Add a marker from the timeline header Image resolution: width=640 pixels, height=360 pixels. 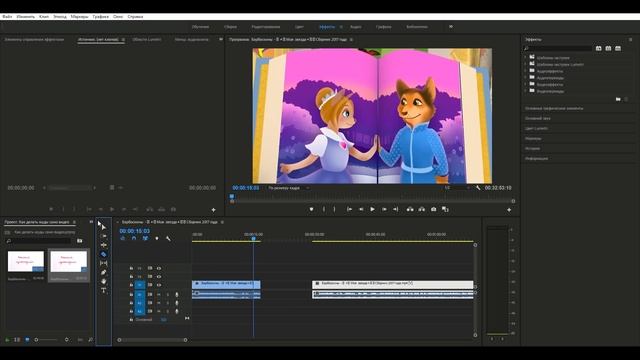coord(157,238)
